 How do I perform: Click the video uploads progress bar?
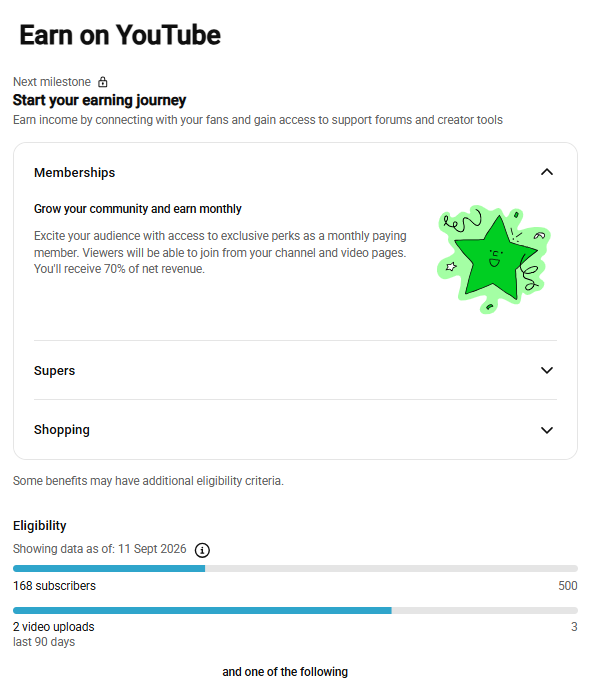coord(295,610)
